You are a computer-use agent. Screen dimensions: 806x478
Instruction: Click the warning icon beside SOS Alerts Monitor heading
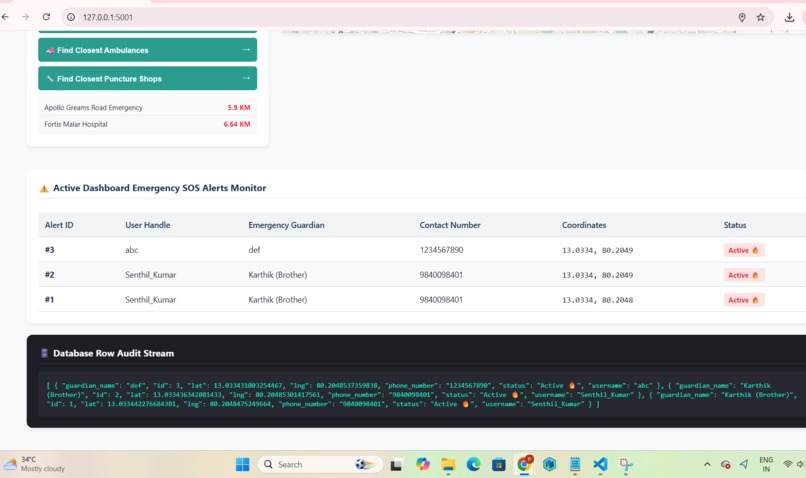(x=44, y=189)
